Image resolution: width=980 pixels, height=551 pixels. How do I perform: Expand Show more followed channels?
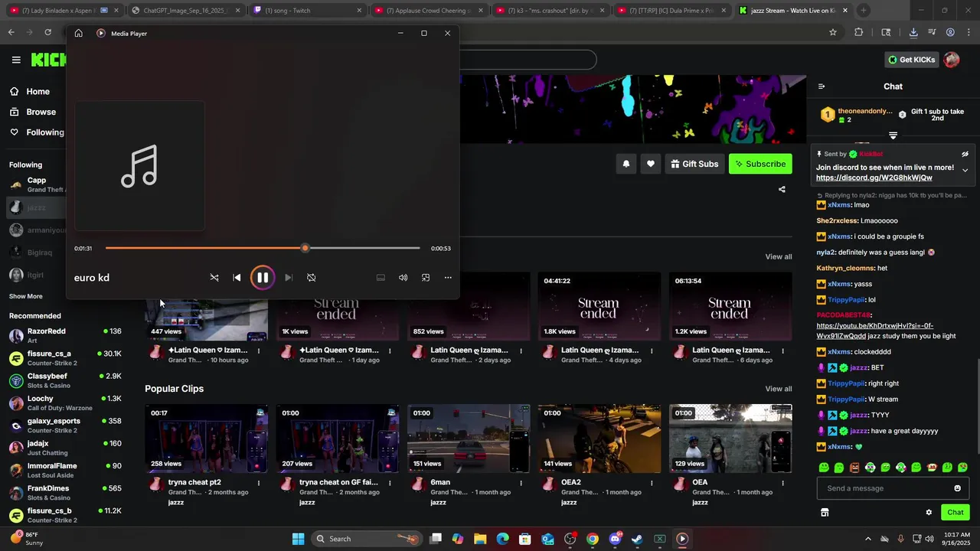pos(26,296)
